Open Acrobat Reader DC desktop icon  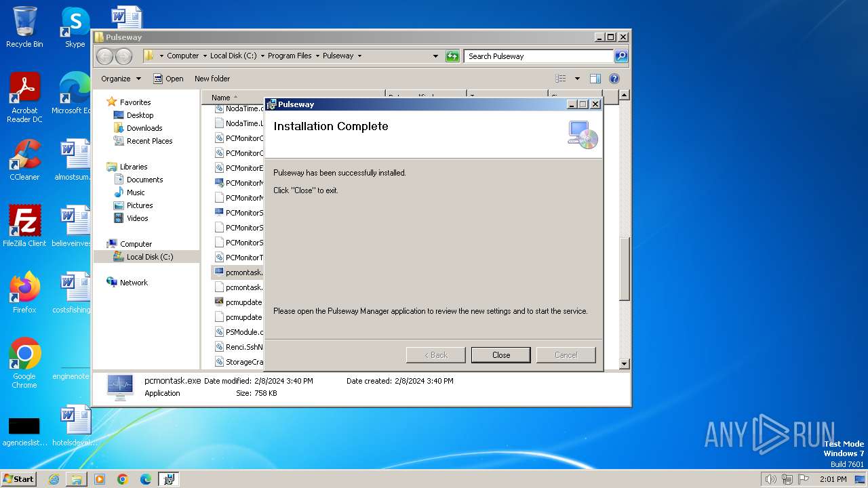pos(24,98)
